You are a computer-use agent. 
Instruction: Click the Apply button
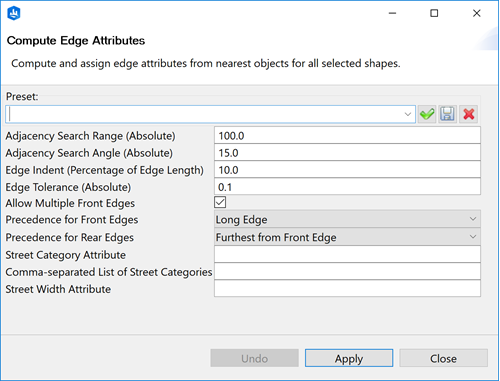(349, 358)
